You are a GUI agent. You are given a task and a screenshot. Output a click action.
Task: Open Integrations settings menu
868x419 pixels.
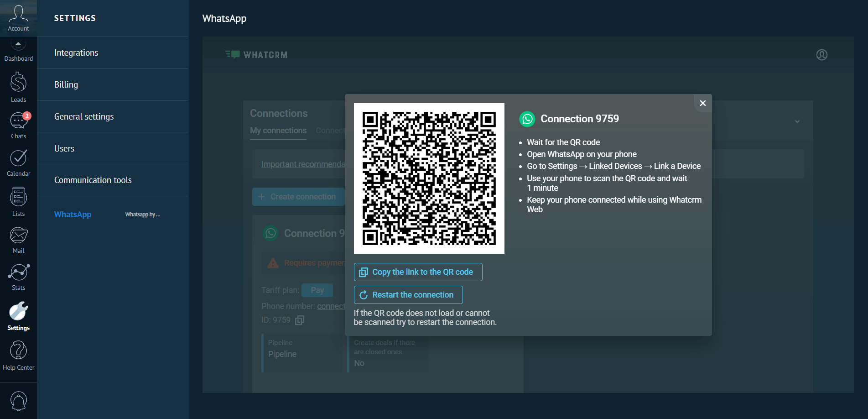click(76, 53)
